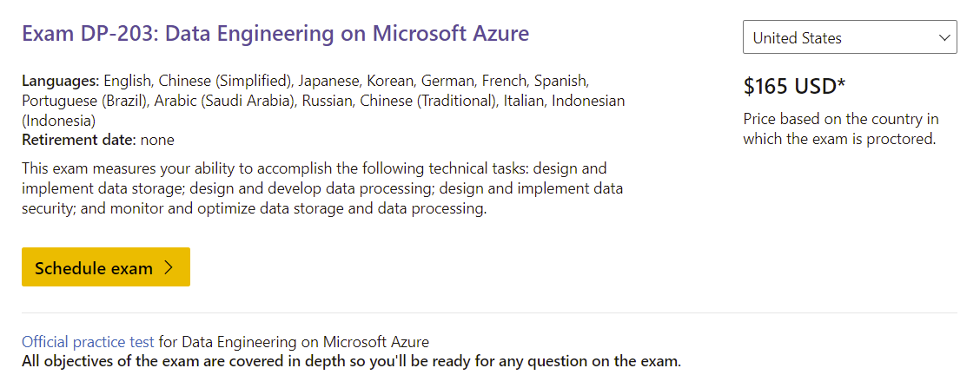Screen dimensions: 980x388
Task: Click the chevron arrow inside Schedule exam
Action: click(169, 267)
